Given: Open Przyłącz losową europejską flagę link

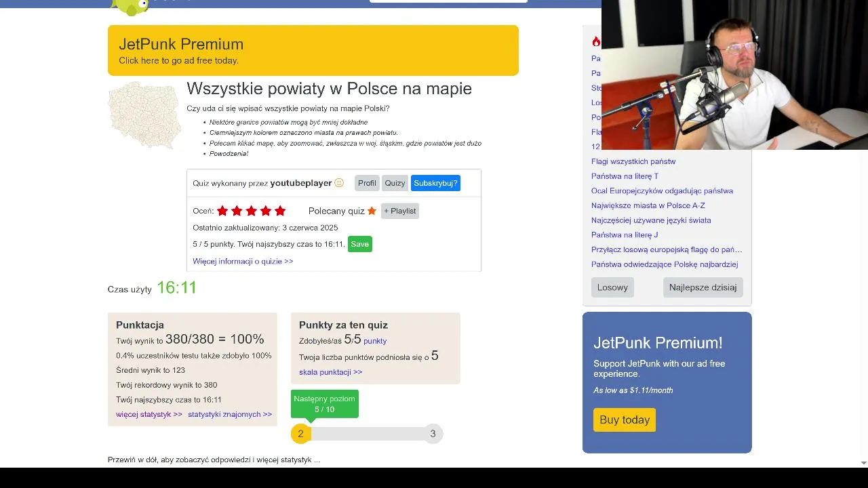Looking at the screenshot, I should (667, 249).
